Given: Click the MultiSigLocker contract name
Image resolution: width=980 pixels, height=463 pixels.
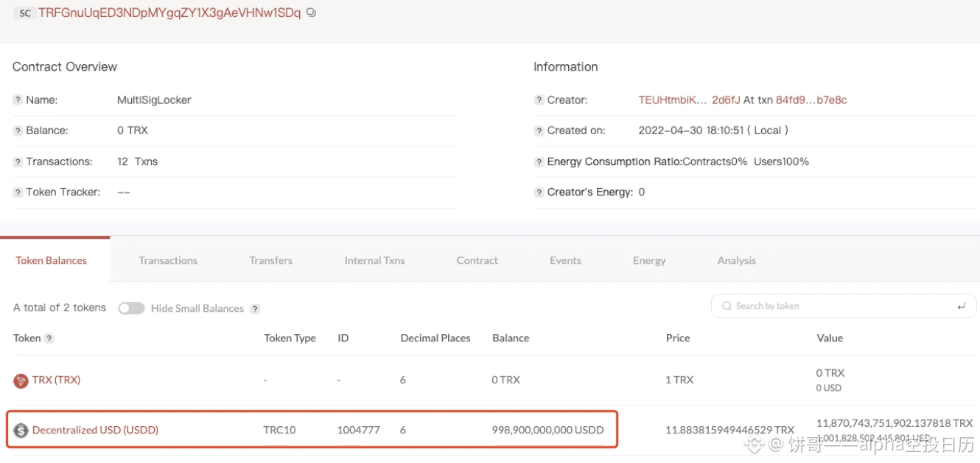Looking at the screenshot, I should [154, 100].
